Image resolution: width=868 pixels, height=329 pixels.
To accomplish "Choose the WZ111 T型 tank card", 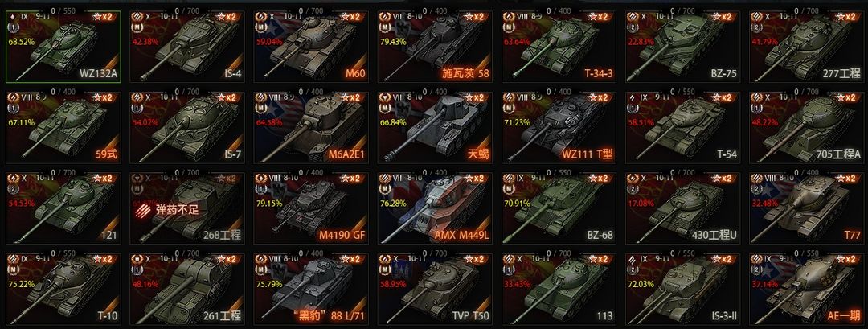I will pyautogui.click(x=559, y=127).
